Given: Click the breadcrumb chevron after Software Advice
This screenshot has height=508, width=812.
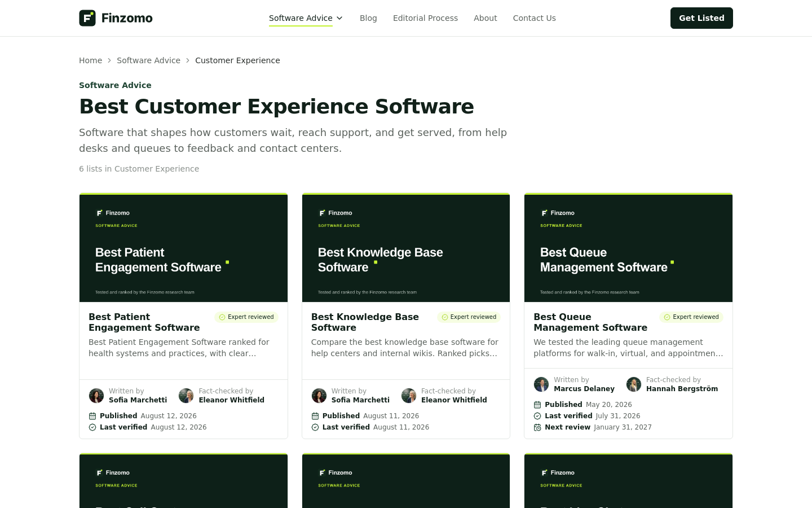Looking at the screenshot, I should point(188,60).
